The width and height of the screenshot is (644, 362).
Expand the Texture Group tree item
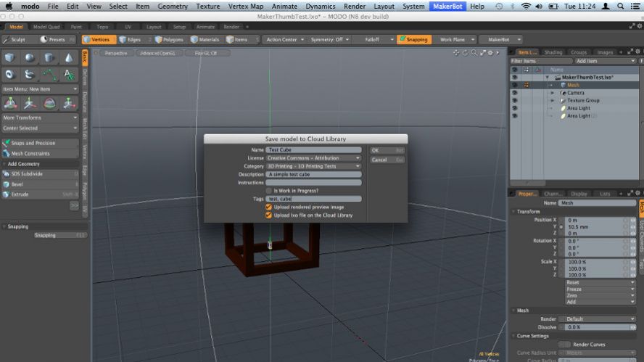(552, 101)
